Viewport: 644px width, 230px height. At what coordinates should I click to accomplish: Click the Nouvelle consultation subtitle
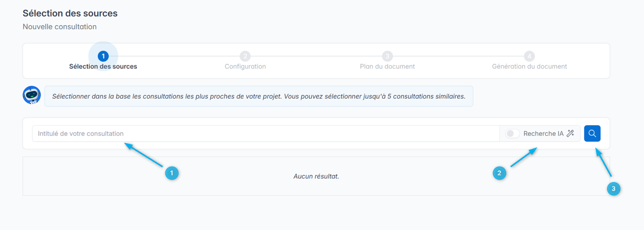[60, 27]
